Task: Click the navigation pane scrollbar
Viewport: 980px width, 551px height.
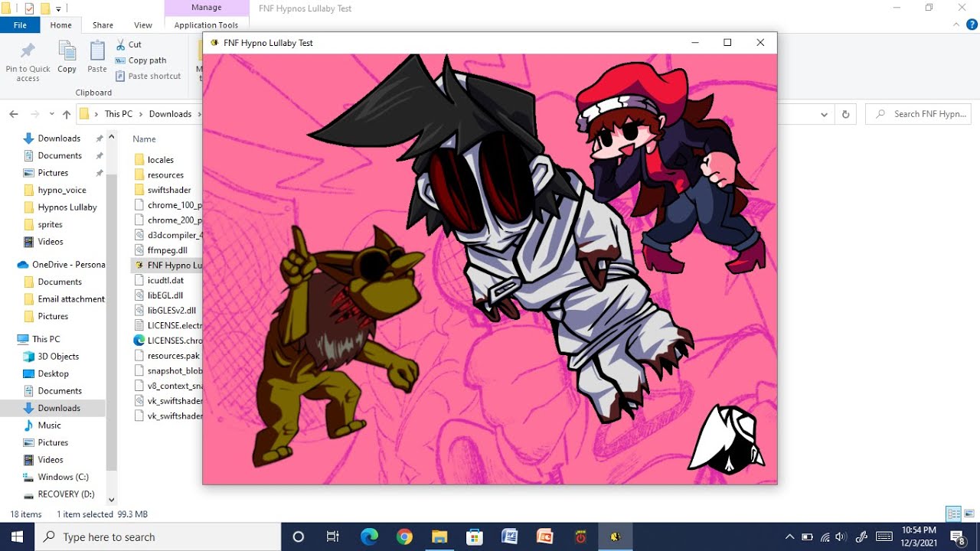Action: [x=112, y=321]
